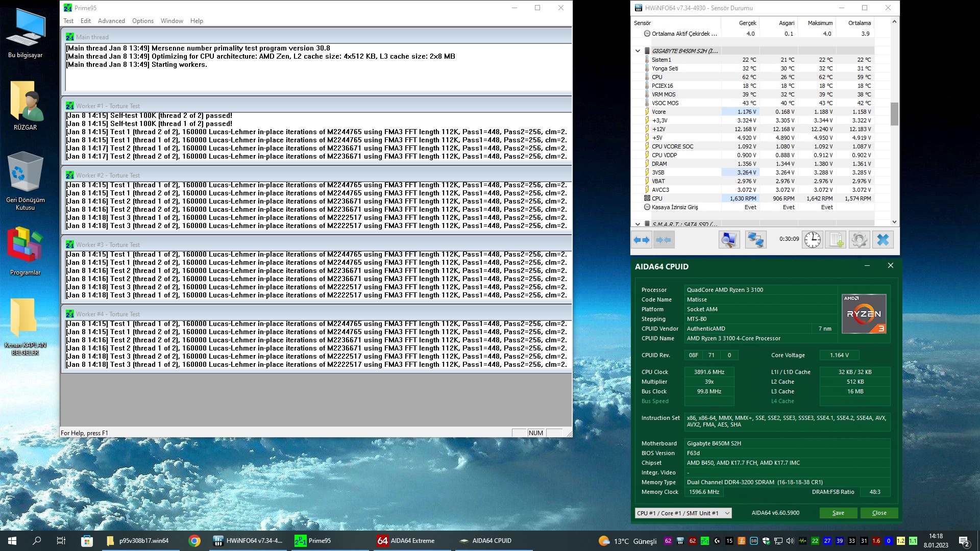Reset HWiNFO clock timer icon
Screen dimensions: 980x551
tap(813, 240)
